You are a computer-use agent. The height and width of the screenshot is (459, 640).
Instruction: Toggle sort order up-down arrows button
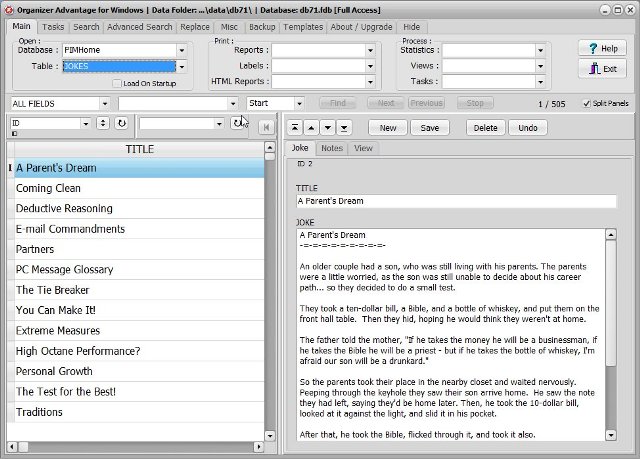tap(103, 123)
